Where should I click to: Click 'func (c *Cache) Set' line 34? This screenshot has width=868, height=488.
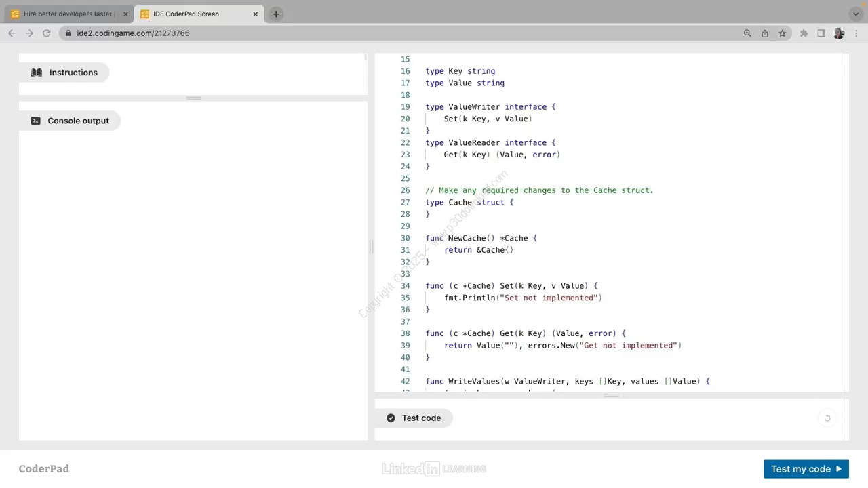point(511,286)
